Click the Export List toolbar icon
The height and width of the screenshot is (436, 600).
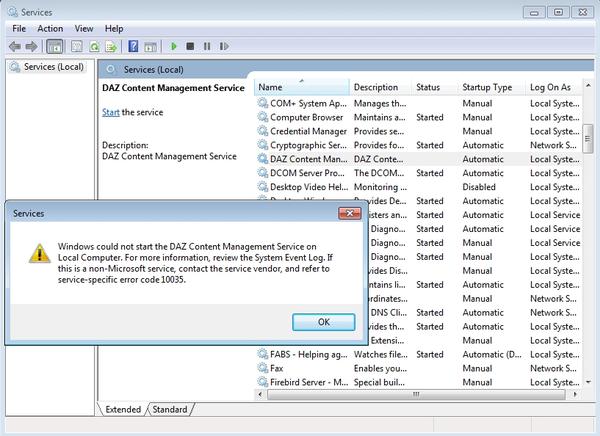point(111,47)
